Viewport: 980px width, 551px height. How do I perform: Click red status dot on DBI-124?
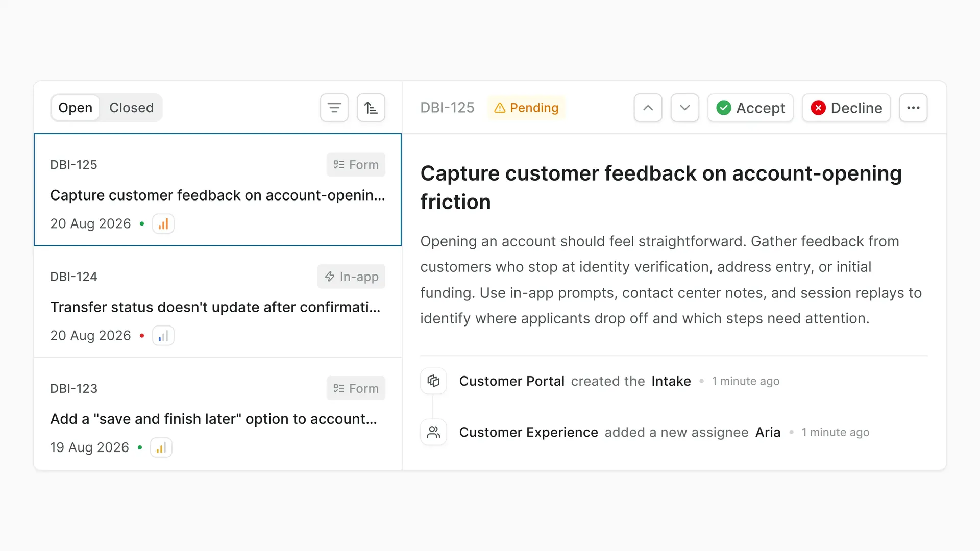(142, 336)
